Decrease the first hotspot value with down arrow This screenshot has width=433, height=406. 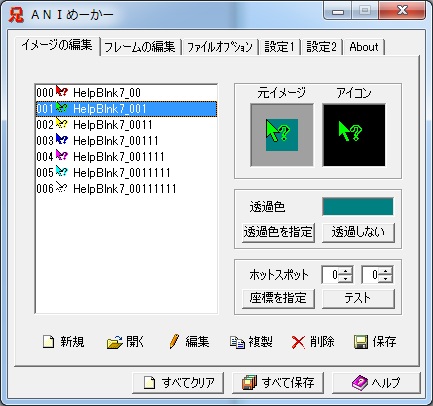tap(346, 279)
